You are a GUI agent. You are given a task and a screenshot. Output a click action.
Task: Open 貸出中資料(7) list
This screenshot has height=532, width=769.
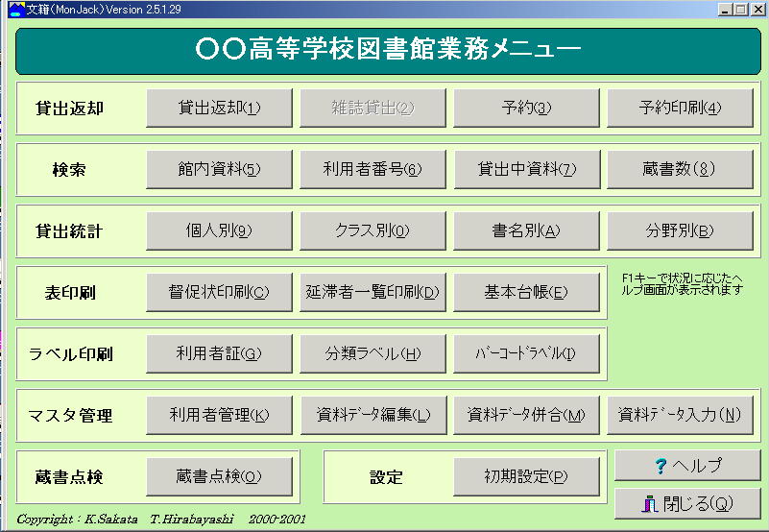[x=526, y=169]
